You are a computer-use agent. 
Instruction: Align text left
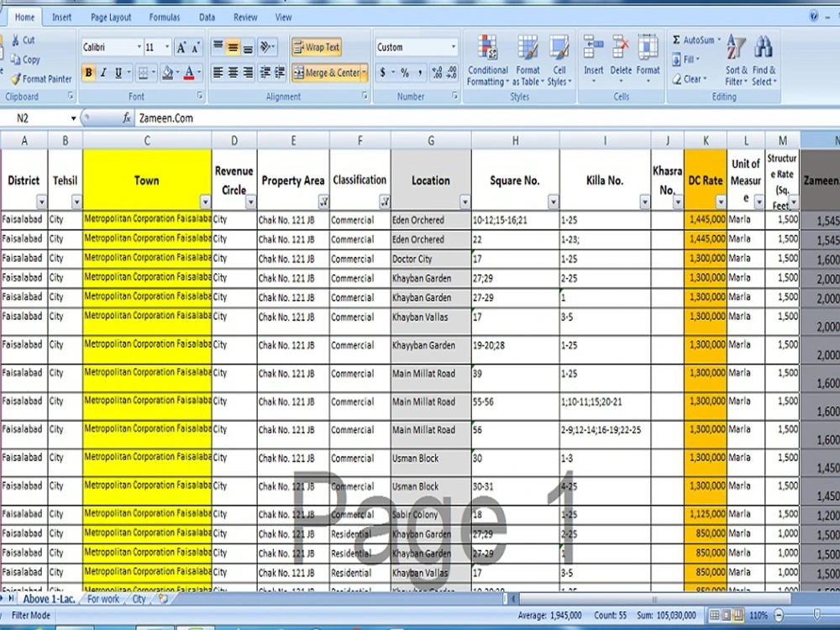218,72
